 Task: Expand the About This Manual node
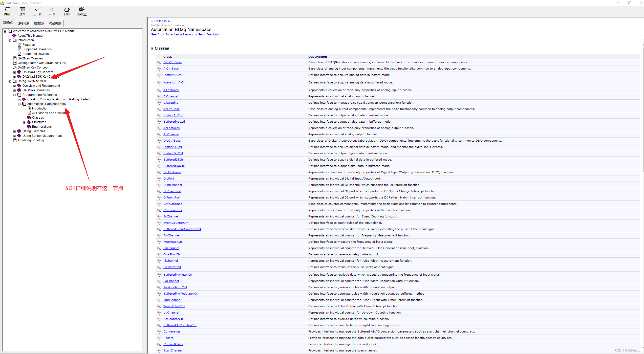[10, 36]
